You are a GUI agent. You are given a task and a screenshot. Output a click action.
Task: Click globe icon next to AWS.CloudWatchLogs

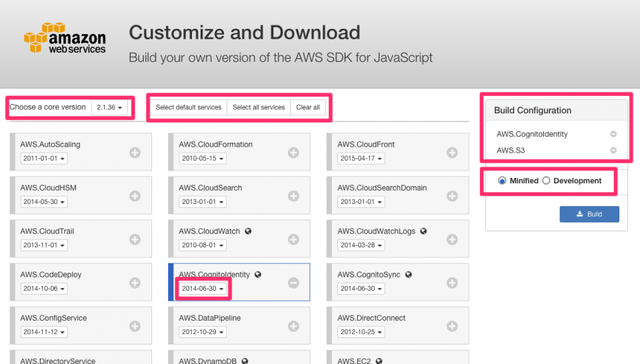pos(423,231)
